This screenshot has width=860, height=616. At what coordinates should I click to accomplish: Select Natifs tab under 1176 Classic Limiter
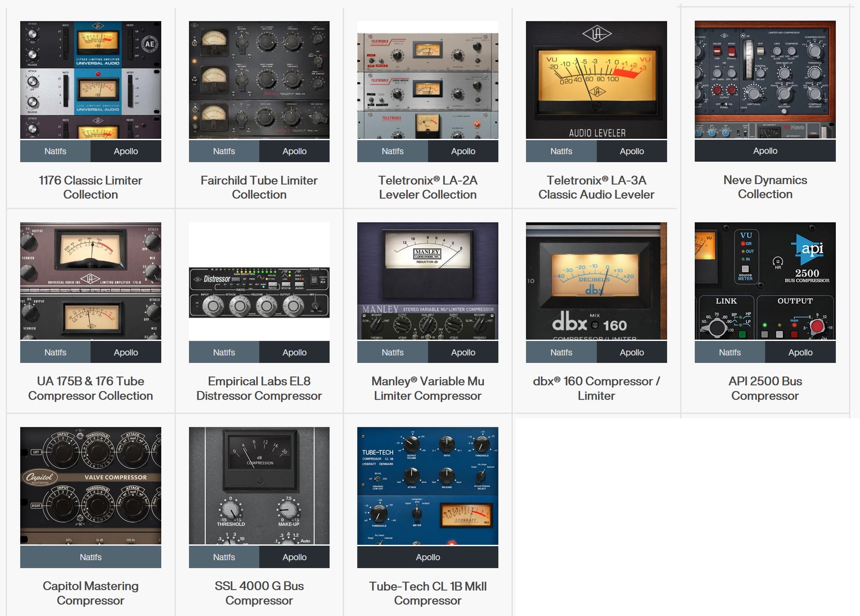coord(56,151)
